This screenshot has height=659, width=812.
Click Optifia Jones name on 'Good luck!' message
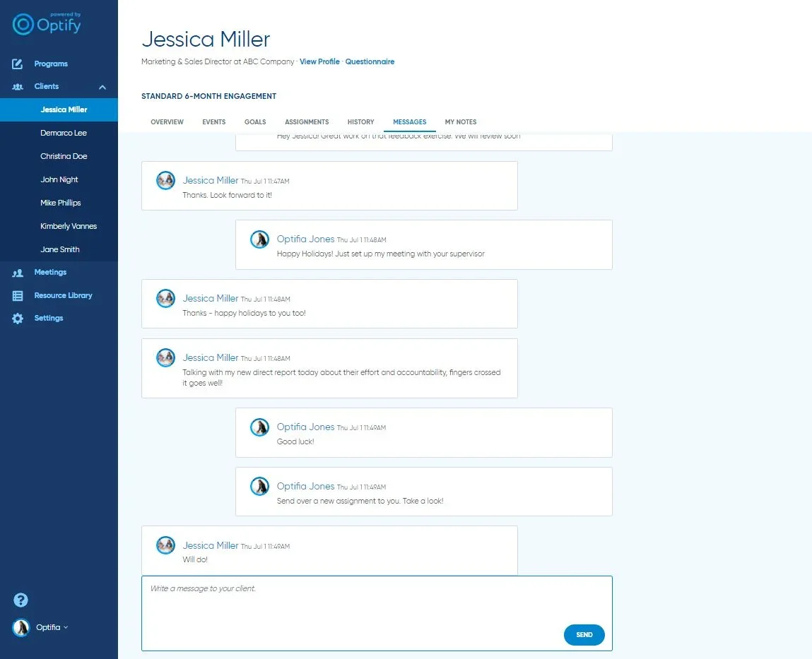pos(305,427)
